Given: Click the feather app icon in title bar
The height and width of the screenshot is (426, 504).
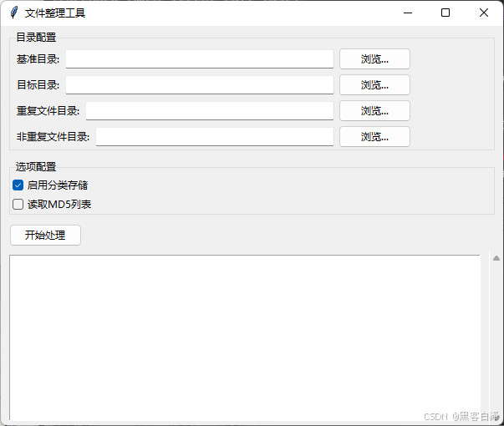Looking at the screenshot, I should coord(14,13).
